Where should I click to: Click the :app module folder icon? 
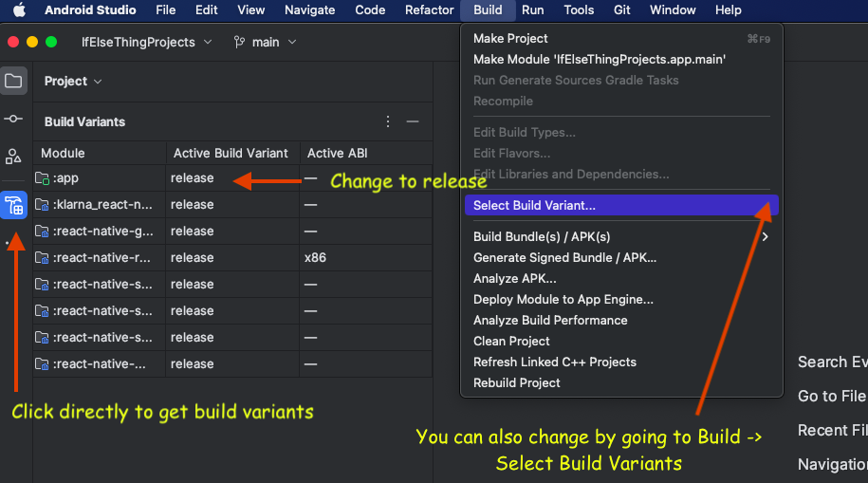pyautogui.click(x=42, y=178)
